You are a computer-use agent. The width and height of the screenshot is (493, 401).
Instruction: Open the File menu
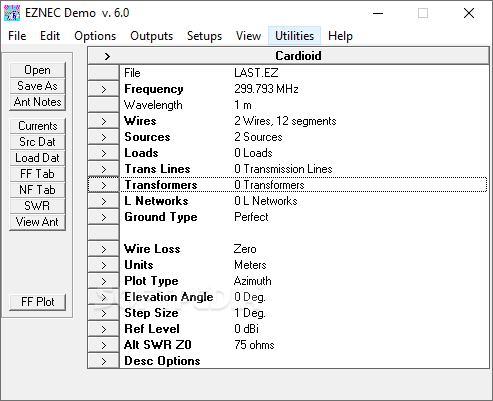pos(17,36)
